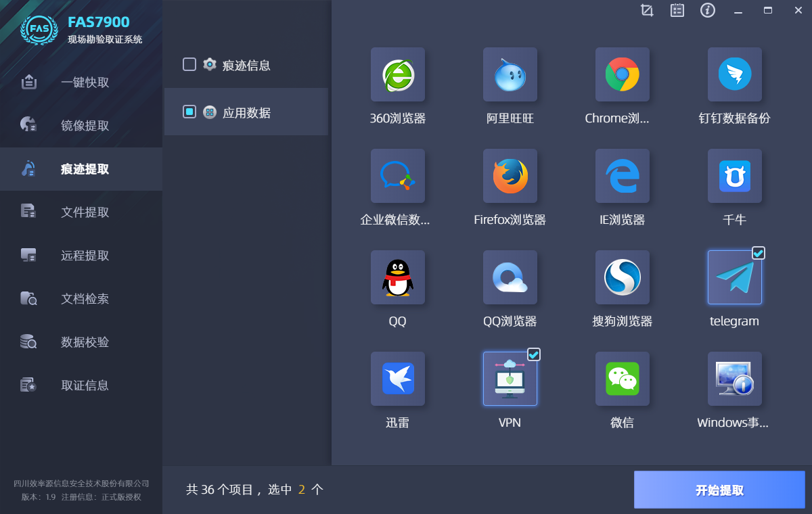Screen dimensions: 812x514
Task: Open the 一键快取 sidebar menu
Action: (x=81, y=83)
